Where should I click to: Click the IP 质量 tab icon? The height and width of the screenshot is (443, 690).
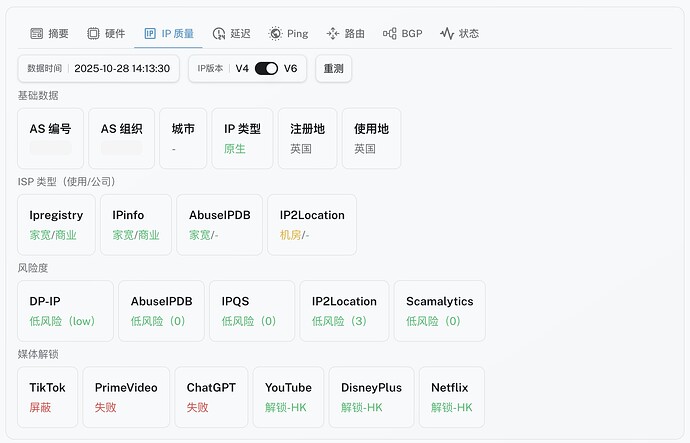tap(150, 33)
